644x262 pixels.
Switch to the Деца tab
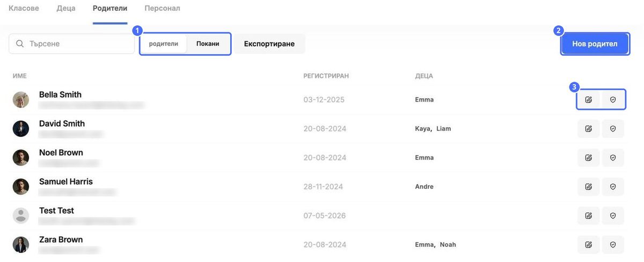click(x=66, y=9)
